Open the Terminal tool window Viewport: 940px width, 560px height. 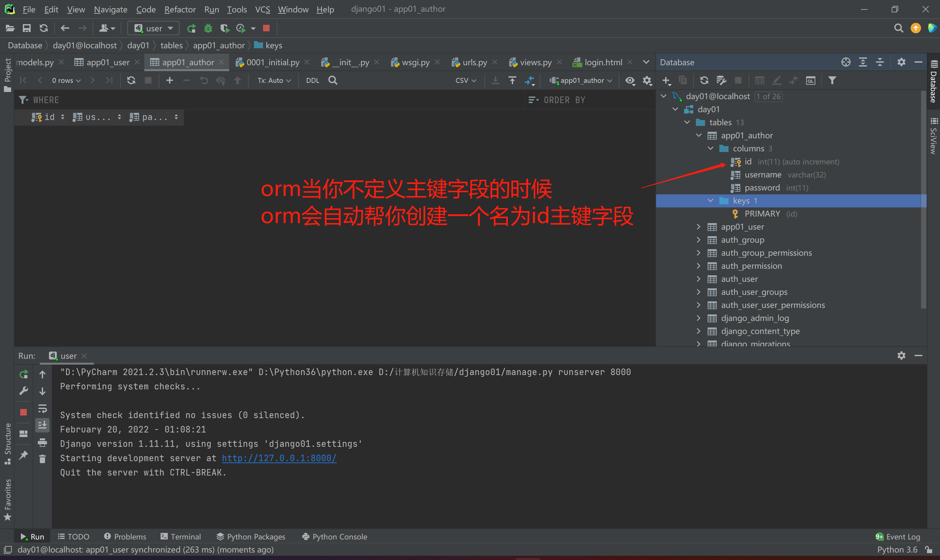tap(180, 537)
